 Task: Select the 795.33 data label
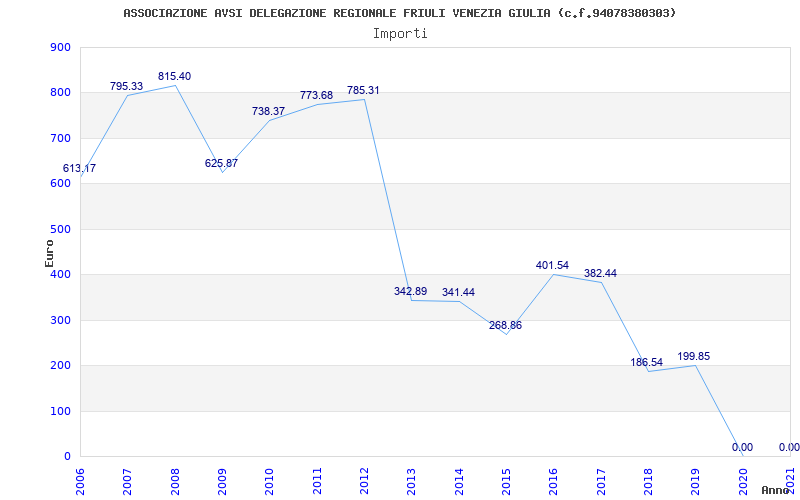tap(127, 86)
